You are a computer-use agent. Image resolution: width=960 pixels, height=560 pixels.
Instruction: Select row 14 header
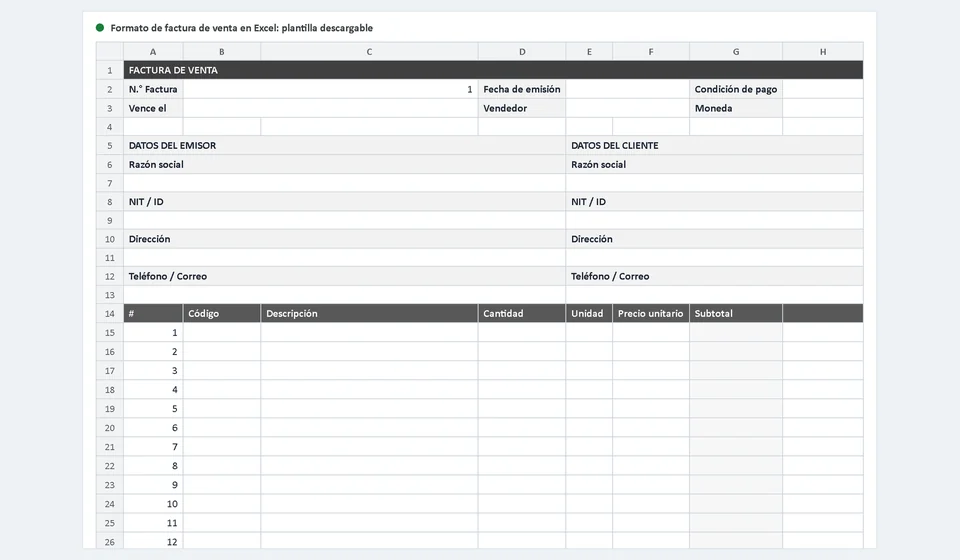click(x=110, y=313)
